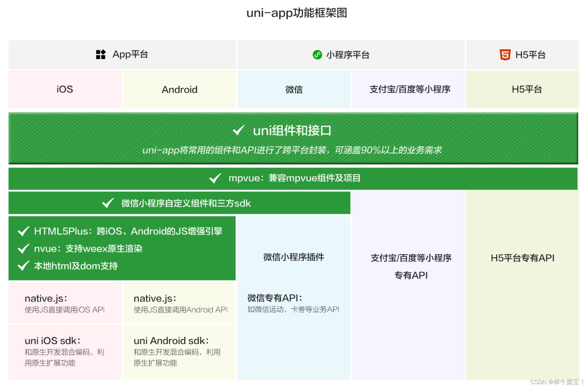This screenshot has width=588, height=388.
Task: Click the 微信小程序插件 block
Action: click(293, 257)
